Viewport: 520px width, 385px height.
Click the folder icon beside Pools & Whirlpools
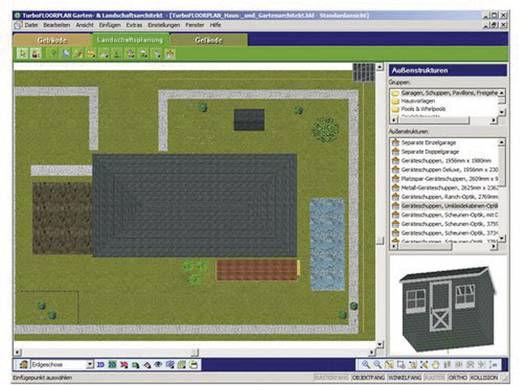[395, 109]
